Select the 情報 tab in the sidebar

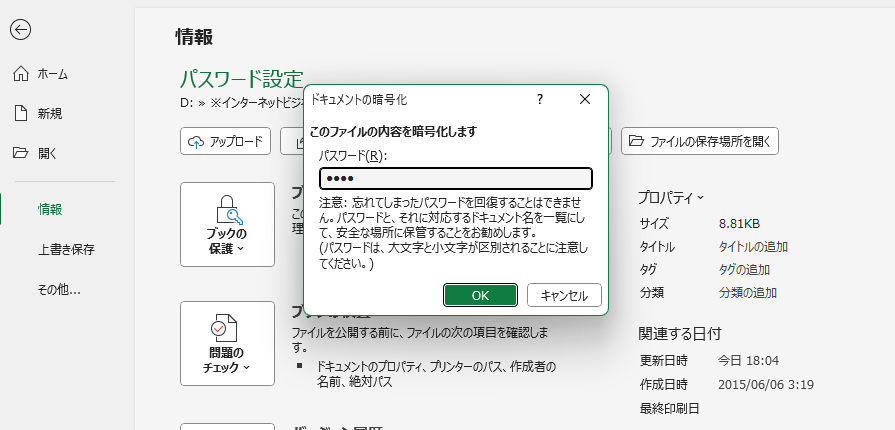pyautogui.click(x=50, y=209)
